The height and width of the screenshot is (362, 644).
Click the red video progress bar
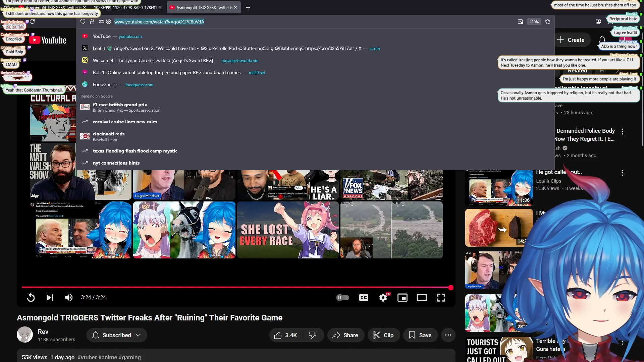point(235,287)
